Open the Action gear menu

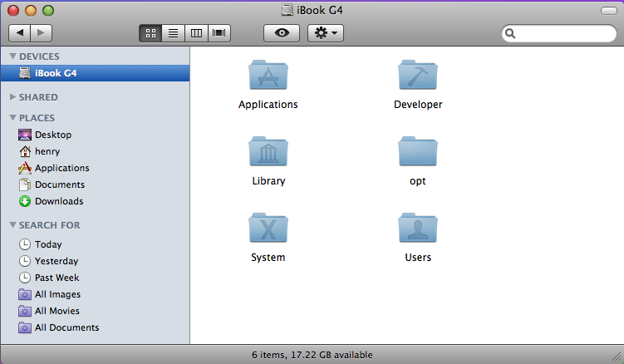tap(326, 33)
